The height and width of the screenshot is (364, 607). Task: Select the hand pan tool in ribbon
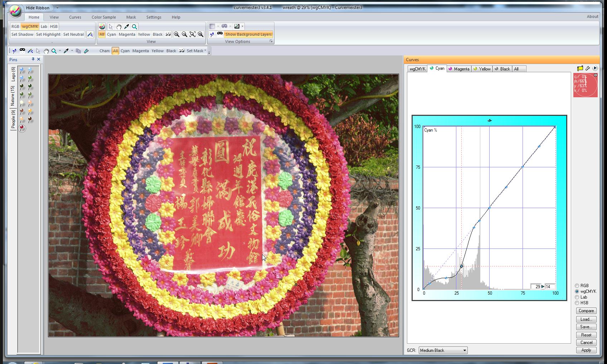pyautogui.click(x=118, y=26)
